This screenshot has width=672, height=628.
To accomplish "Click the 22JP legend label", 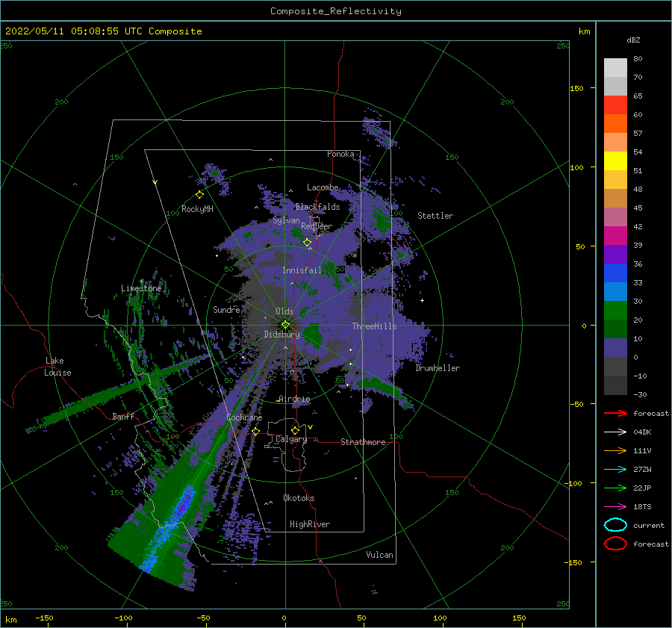I will [x=642, y=488].
